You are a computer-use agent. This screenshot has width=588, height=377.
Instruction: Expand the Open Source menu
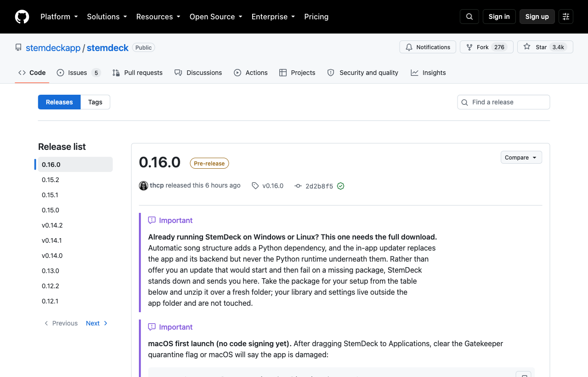click(216, 17)
